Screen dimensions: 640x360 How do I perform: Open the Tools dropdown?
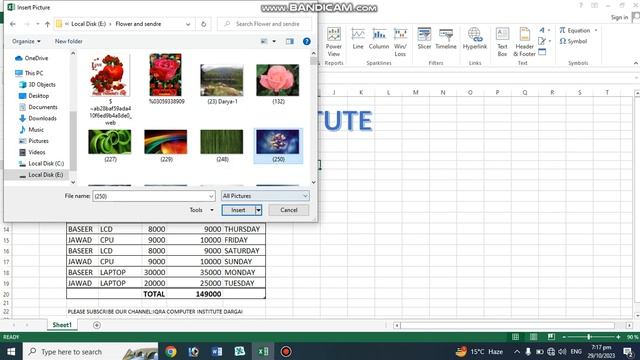[x=201, y=210]
